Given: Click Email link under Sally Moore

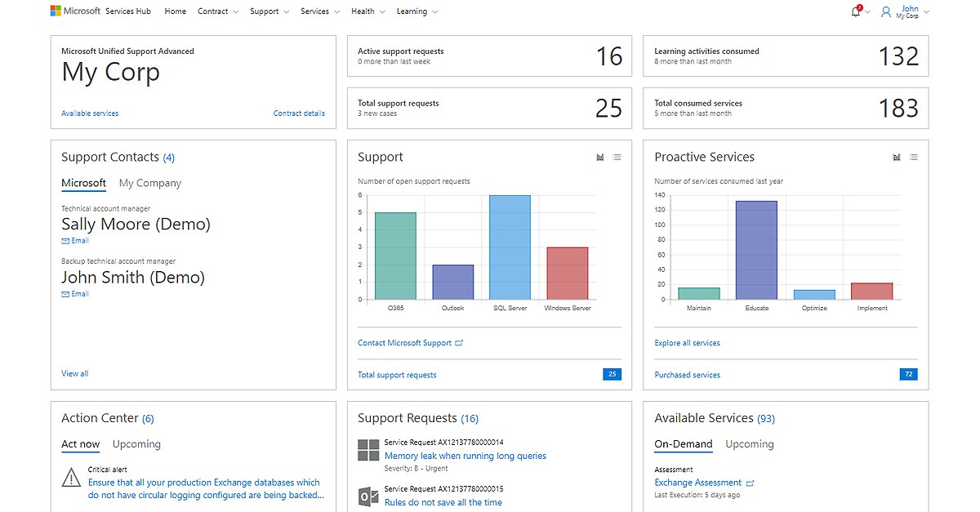Looking at the screenshot, I should click(x=80, y=241).
